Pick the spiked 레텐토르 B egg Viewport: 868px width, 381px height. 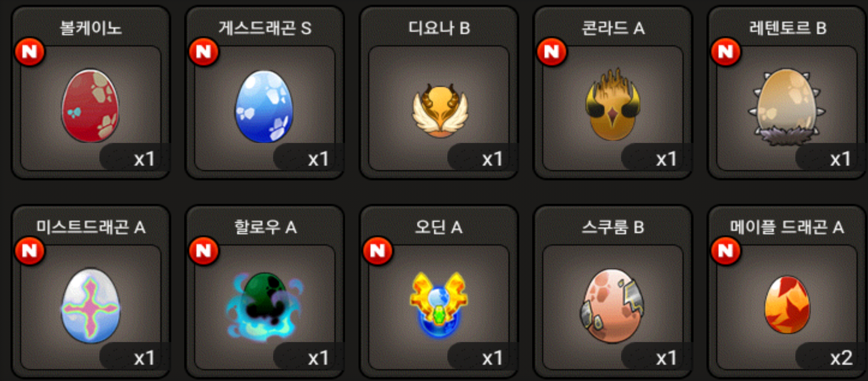pos(786,107)
